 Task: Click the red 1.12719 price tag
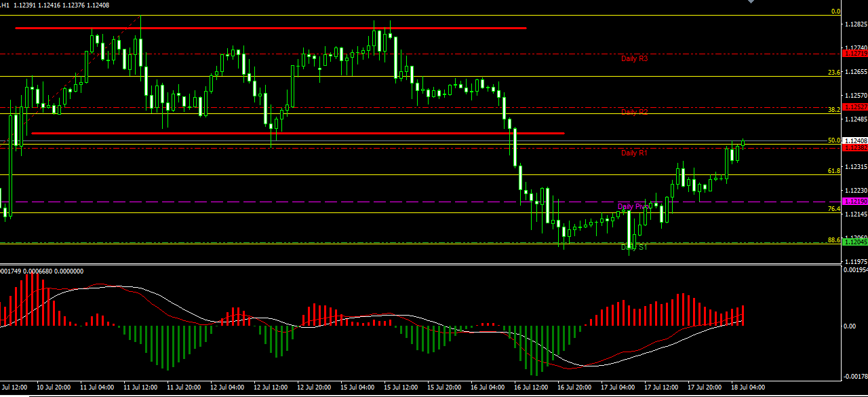pyautogui.click(x=854, y=53)
